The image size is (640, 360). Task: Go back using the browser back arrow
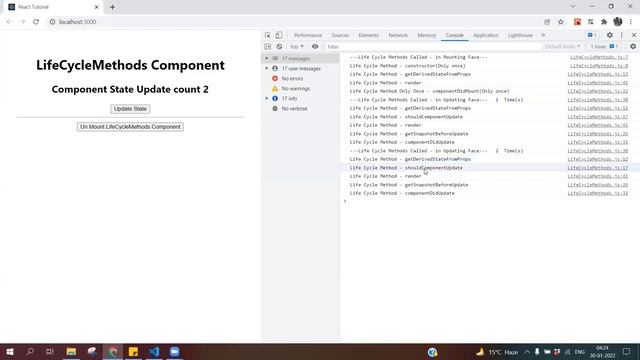(x=9, y=22)
